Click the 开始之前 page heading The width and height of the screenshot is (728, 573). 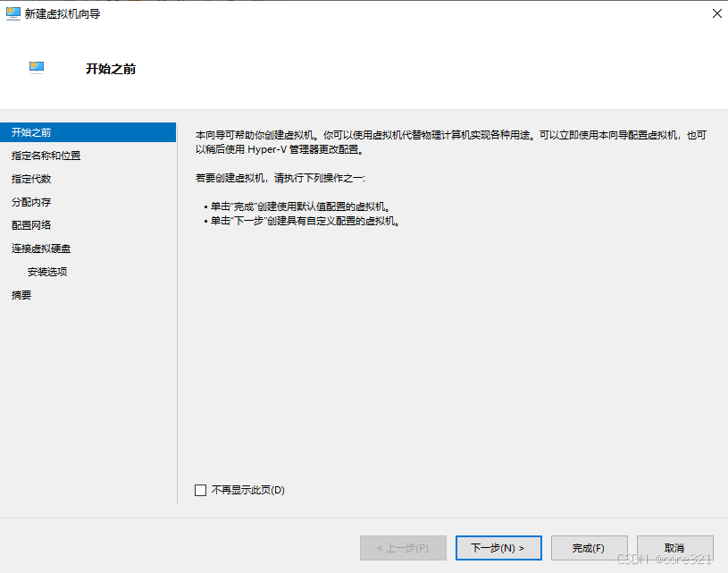[111, 69]
